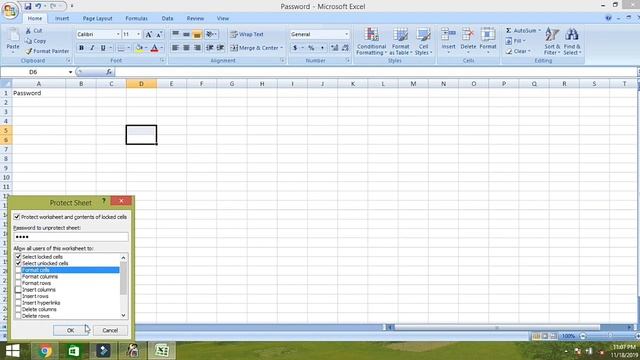The image size is (640, 360).
Task: Apply accounting dollar number format
Action: (x=295, y=48)
